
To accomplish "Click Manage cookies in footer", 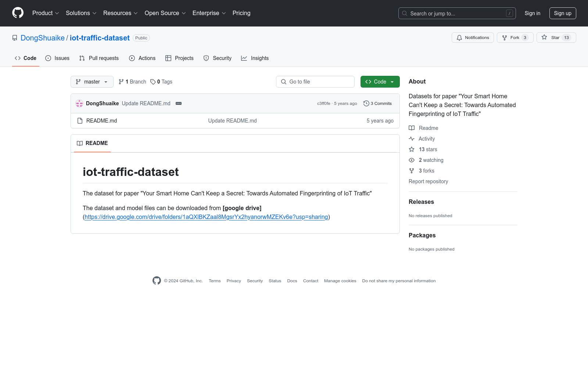I will [340, 281].
